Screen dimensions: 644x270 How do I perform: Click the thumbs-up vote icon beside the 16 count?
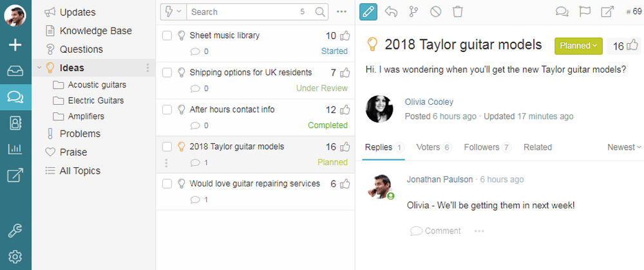coord(632,46)
